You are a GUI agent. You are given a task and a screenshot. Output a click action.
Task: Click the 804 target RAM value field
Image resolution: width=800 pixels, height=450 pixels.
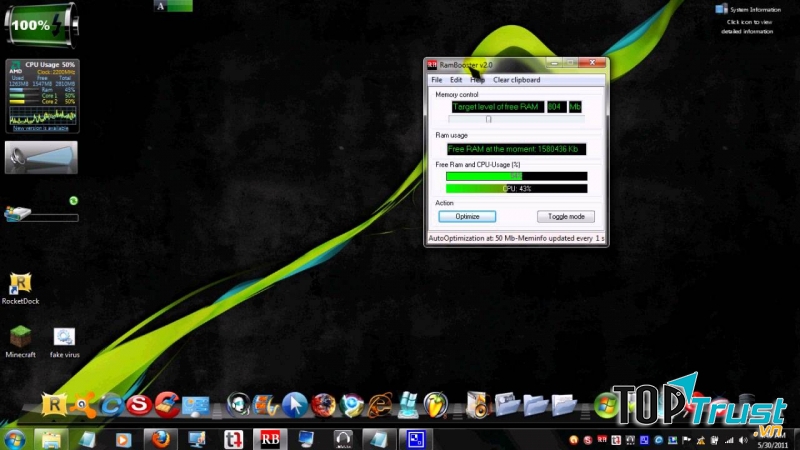point(556,107)
